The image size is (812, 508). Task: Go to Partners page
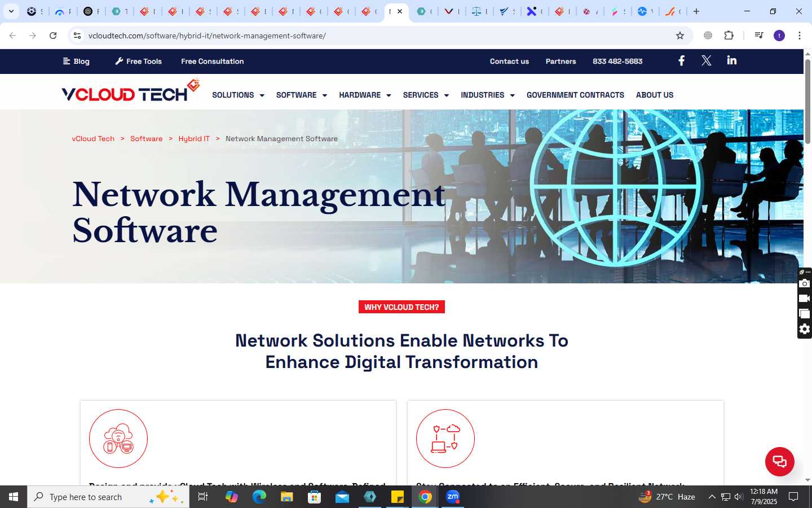coord(561,61)
